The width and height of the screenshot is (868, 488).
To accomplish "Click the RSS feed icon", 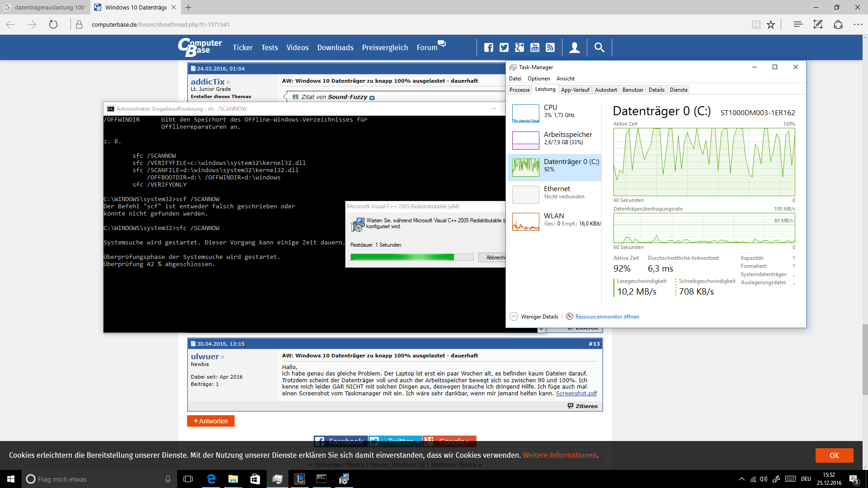I will coord(550,47).
